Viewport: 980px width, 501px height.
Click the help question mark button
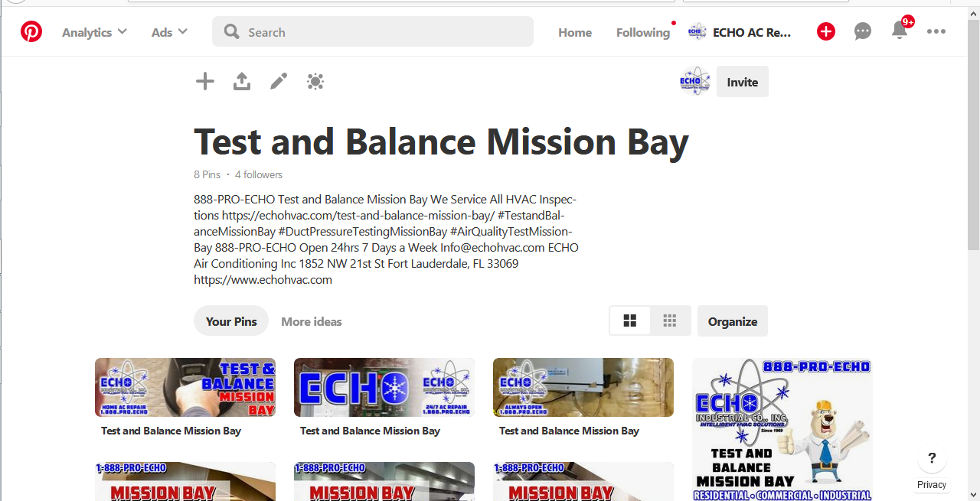click(932, 459)
